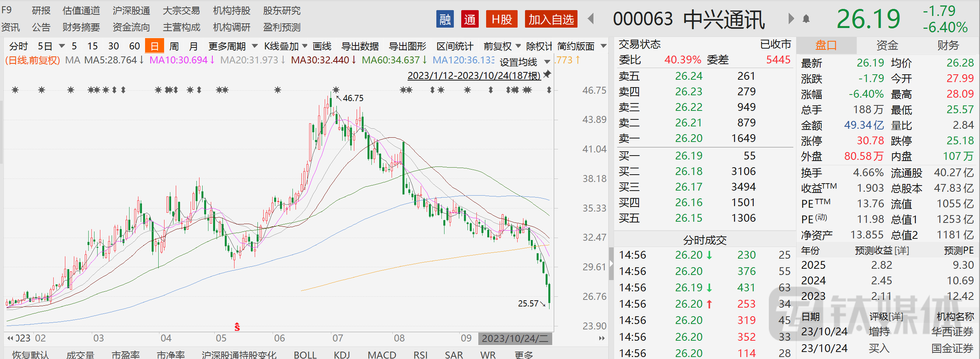The height and width of the screenshot is (359, 980).
Task: Switch to 分时 intraday view
Action: coord(19,46)
